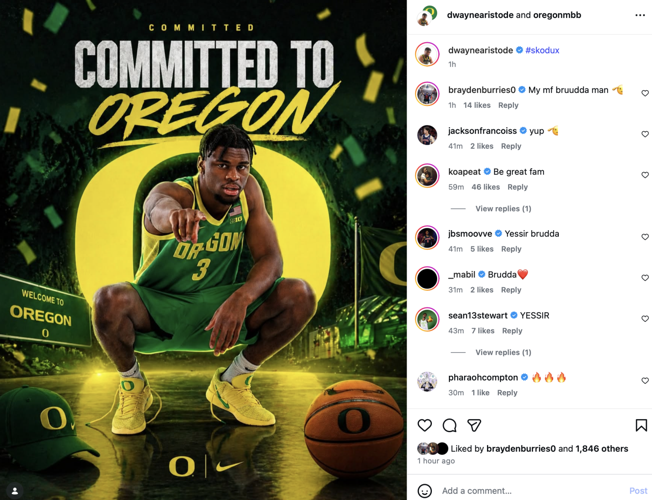Save post with bookmark icon
The width and height of the screenshot is (652, 500).
pyautogui.click(x=641, y=425)
